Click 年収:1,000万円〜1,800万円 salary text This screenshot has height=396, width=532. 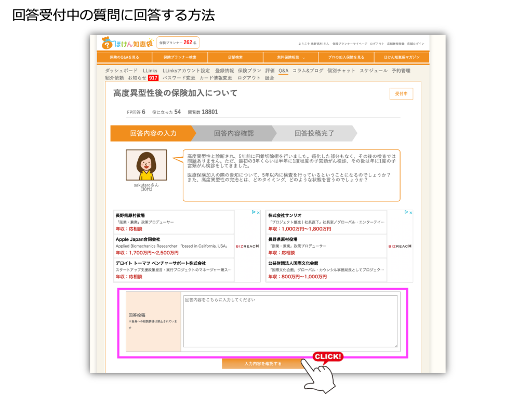point(300,229)
